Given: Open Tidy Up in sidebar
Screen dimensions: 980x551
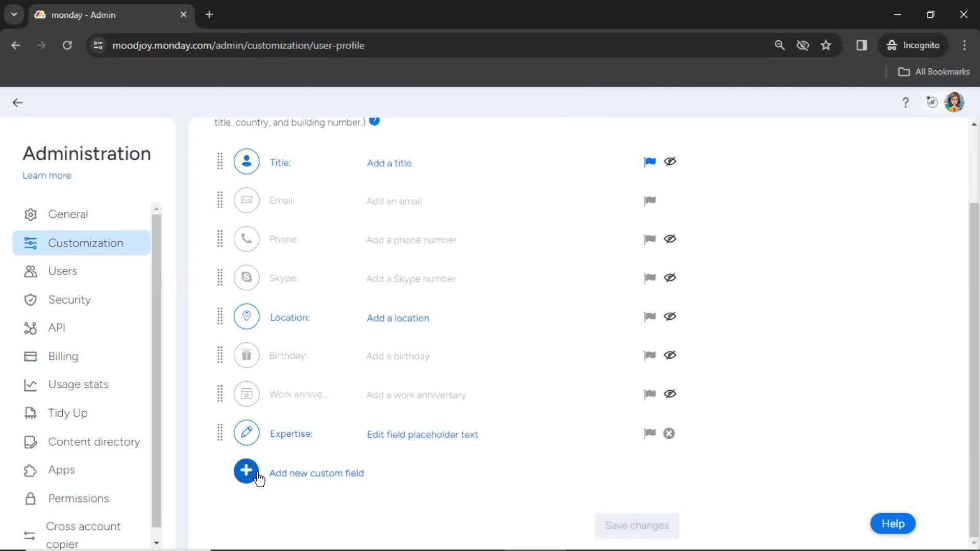Looking at the screenshot, I should pyautogui.click(x=82, y=413).
